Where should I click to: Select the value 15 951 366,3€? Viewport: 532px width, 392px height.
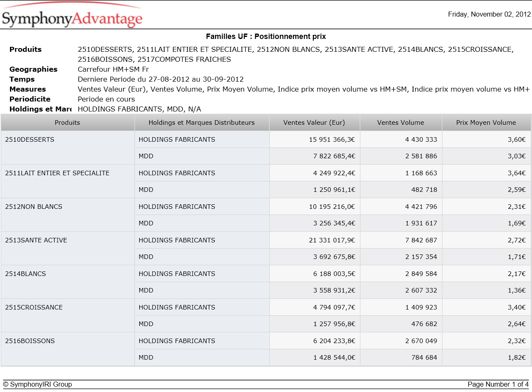332,140
